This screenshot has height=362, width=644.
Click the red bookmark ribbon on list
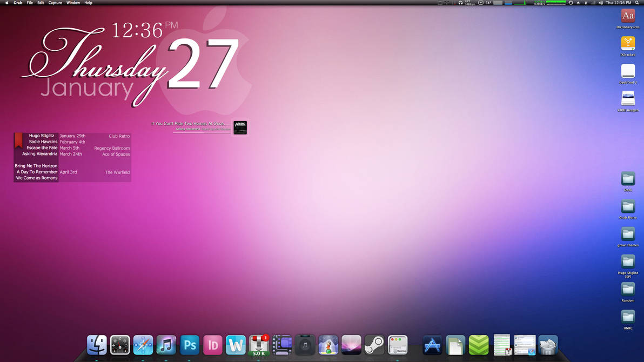pos(18,140)
